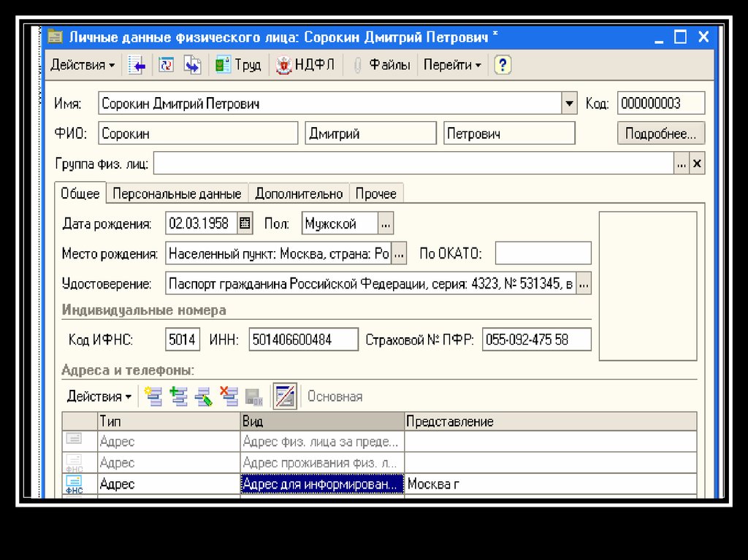Image resolution: width=748 pixels, height=560 pixels.
Task: Open the Дополнительно tab
Action: [298, 193]
